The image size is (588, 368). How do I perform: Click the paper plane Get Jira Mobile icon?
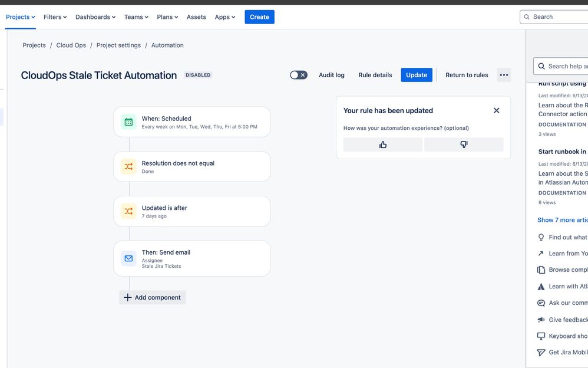click(541, 353)
